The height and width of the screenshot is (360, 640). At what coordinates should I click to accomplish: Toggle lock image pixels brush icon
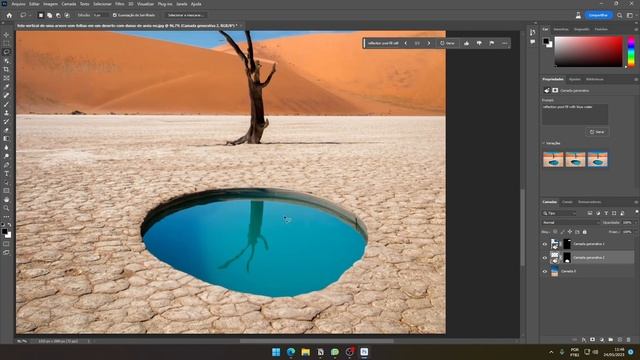(x=562, y=232)
